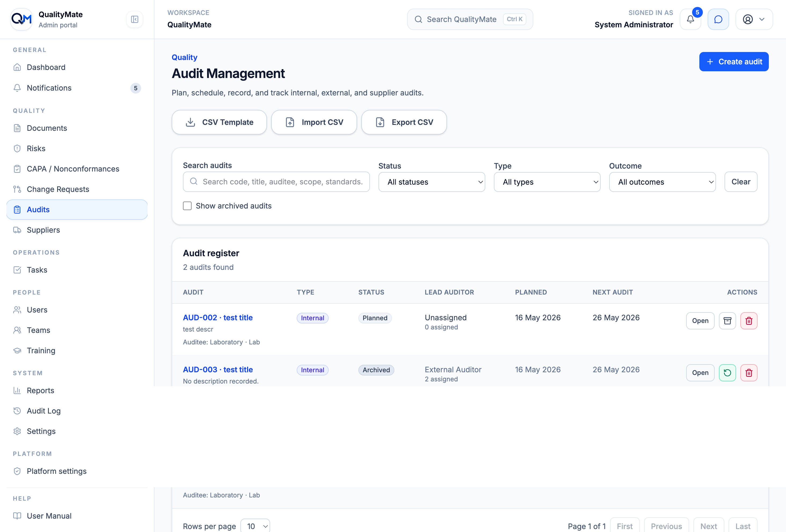This screenshot has height=532, width=786.
Task: Open Notifications in sidebar
Action: pos(77,88)
